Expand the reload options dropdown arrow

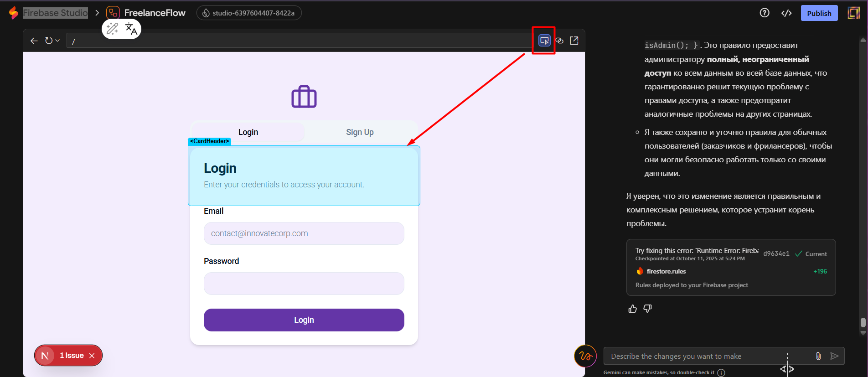(x=57, y=41)
